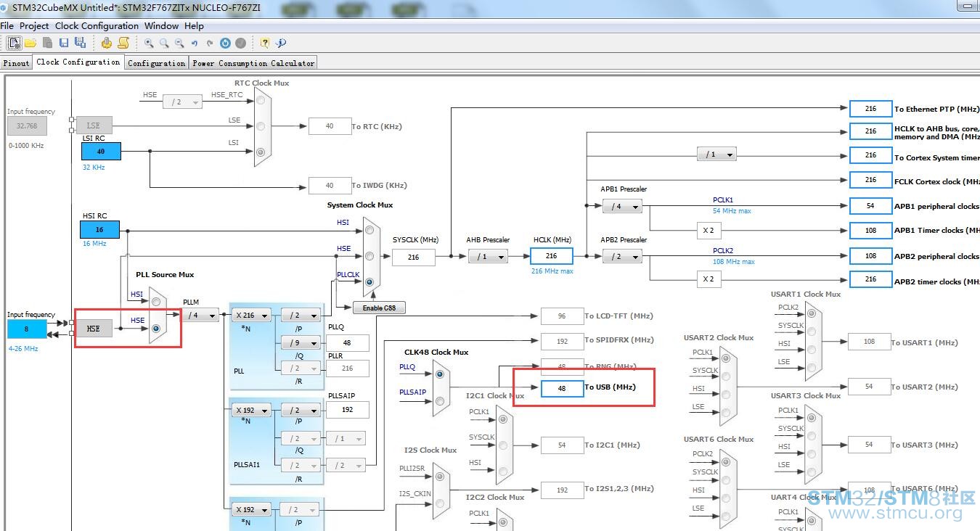Select SYSCLK in USART2 Clock Mux

coord(725,376)
